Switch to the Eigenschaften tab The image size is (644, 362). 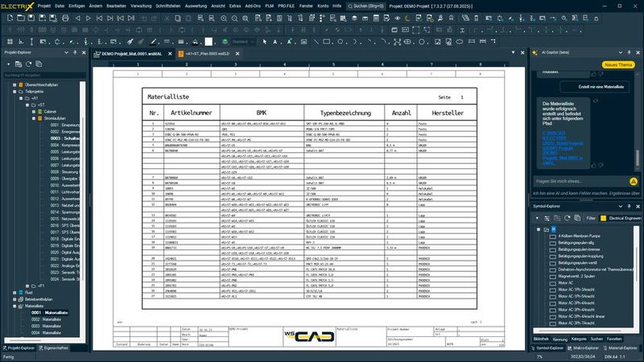pos(54,348)
